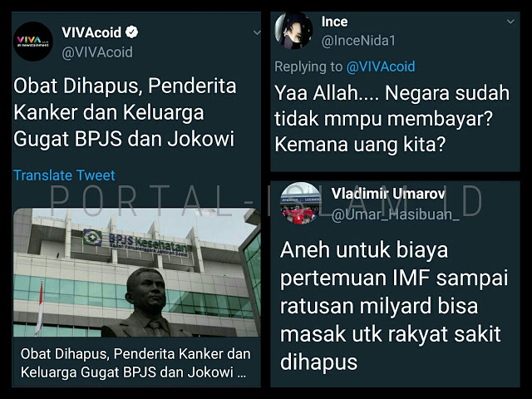Screen dimensions: 532x399
Task: Open Vladimir Umarov's profile picture
Action: coord(299,204)
